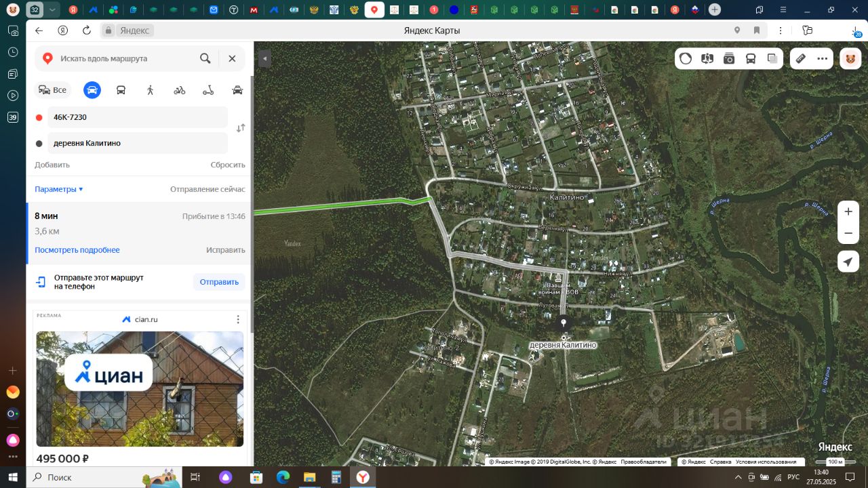Select bicycle route mode
Image resolution: width=868 pixels, height=488 pixels.
coord(179,90)
